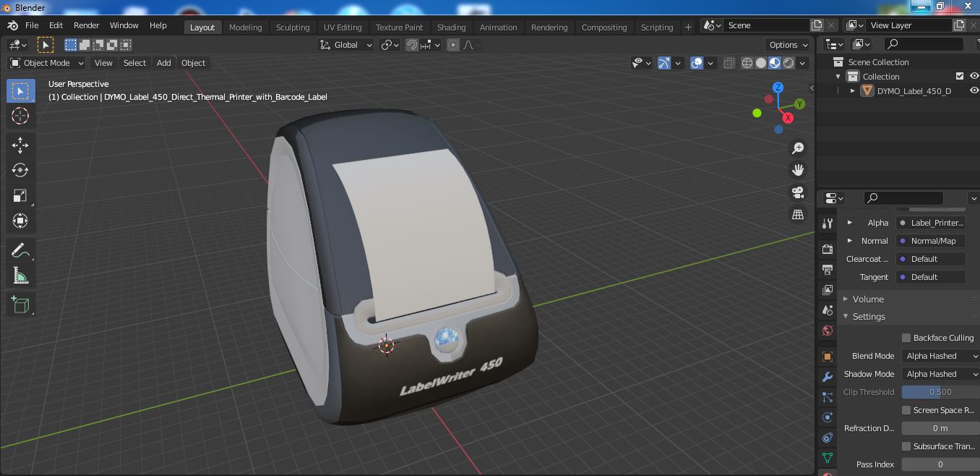980x476 pixels.
Task: Hide DYMO_Label_450_D object with eye icon
Action: tap(973, 90)
